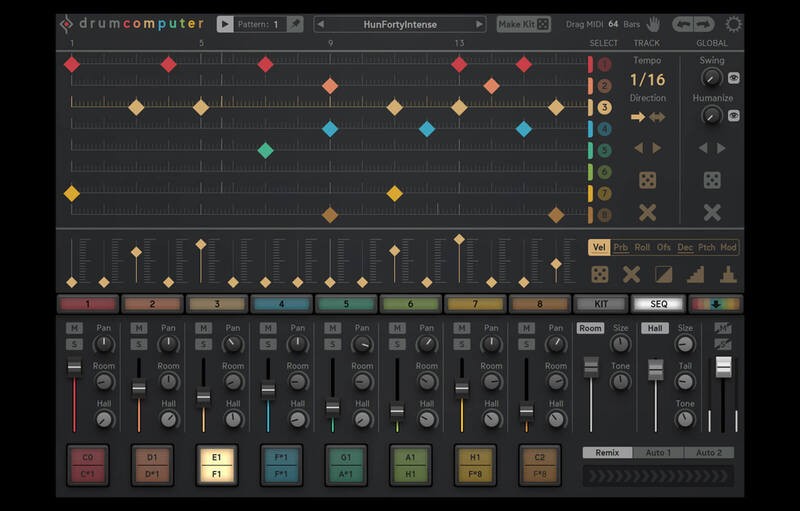Click the 1/16 track tempo value
Image resolution: width=800 pixels, height=511 pixels.
[647, 80]
